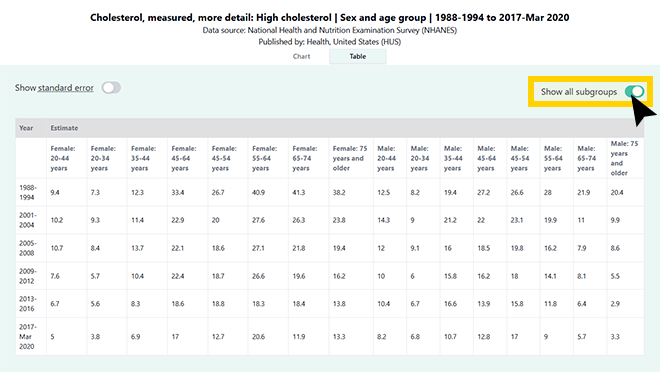660x372 pixels.
Task: Select Female: 75 years and older header
Action: (350, 158)
